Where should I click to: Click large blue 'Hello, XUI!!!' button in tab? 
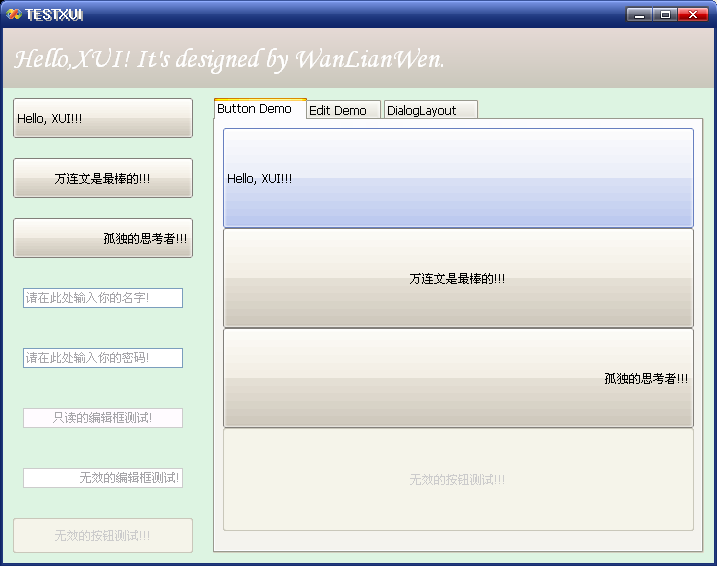tap(458, 178)
